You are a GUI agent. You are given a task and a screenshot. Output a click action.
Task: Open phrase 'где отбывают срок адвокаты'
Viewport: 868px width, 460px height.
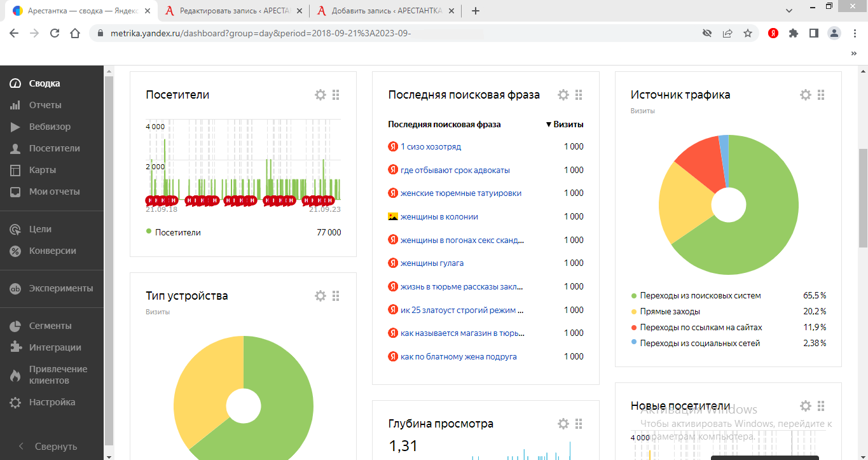point(455,170)
